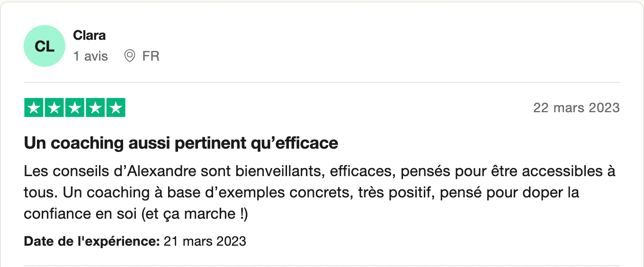Click the review date 22 mars 2023

click(x=576, y=108)
